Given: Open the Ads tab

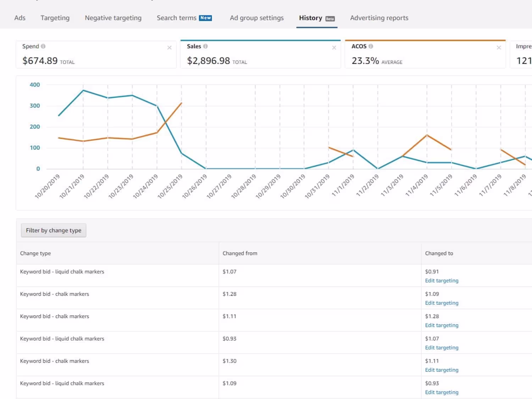Looking at the screenshot, I should (x=20, y=18).
